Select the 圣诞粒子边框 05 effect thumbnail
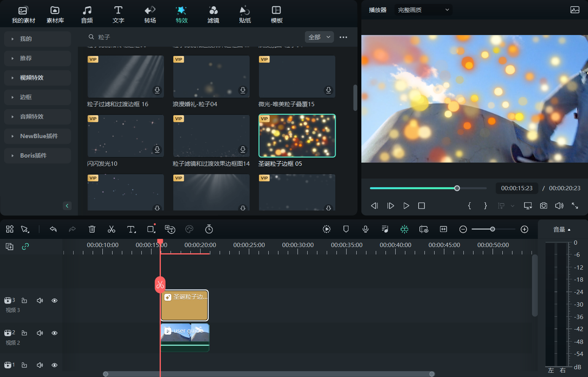This screenshot has width=588, height=377. (x=297, y=136)
